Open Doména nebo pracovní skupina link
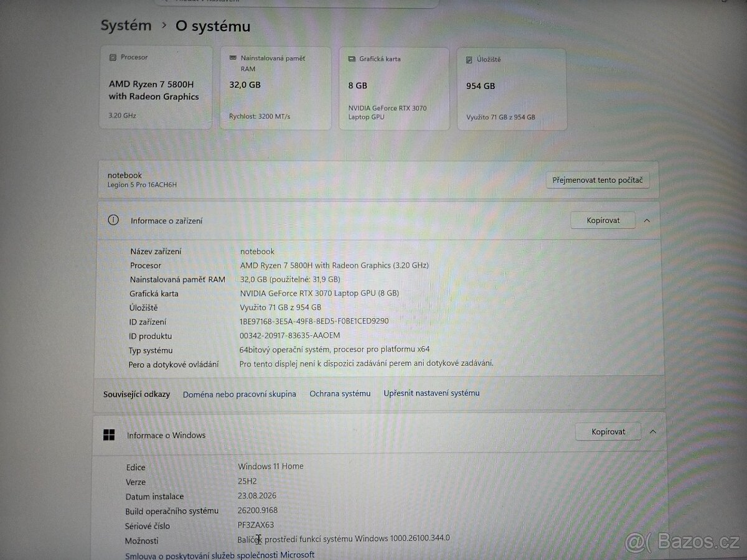Image resolution: width=747 pixels, height=560 pixels. [240, 394]
